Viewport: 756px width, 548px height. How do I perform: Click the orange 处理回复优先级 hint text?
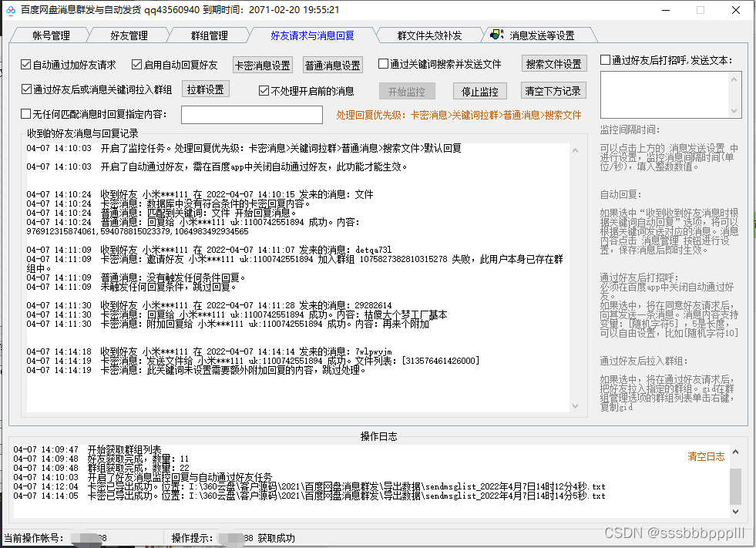coord(459,115)
